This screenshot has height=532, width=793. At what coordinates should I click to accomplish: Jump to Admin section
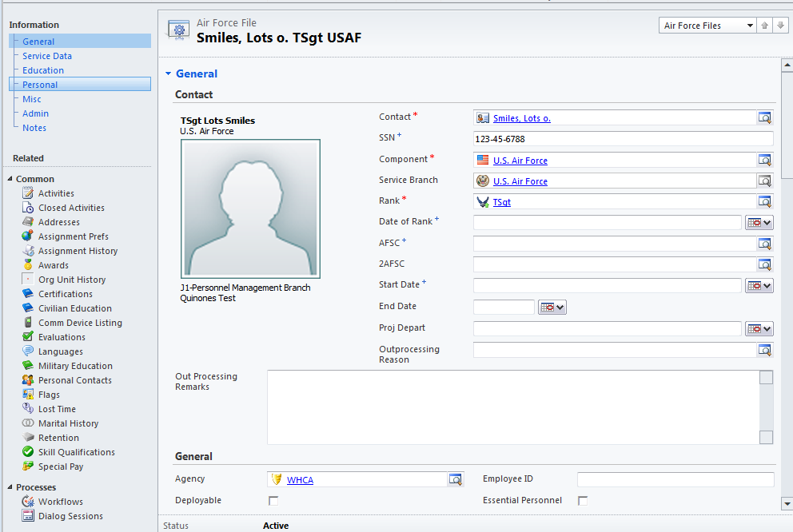pyautogui.click(x=35, y=113)
